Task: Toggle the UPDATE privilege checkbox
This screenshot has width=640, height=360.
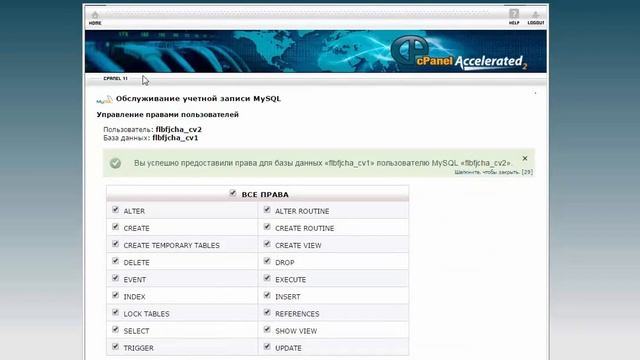Action: [x=267, y=347]
